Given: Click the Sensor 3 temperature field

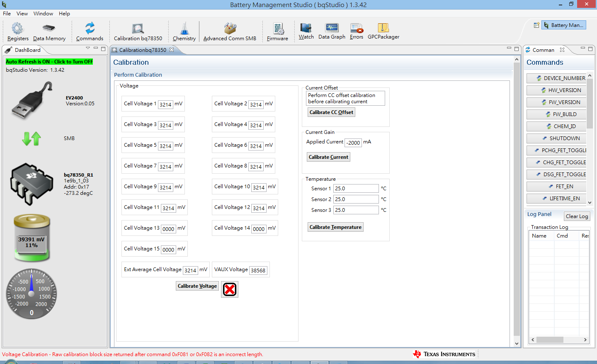Looking at the screenshot, I should click(x=356, y=210).
